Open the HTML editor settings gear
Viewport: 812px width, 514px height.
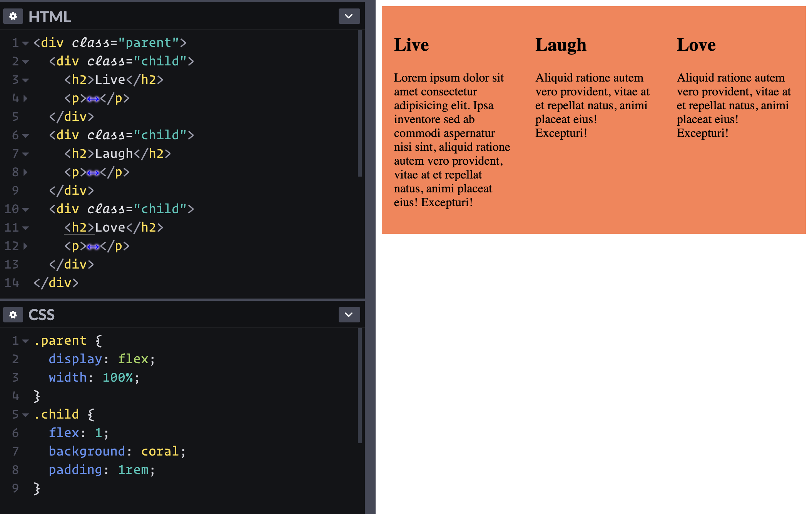pyautogui.click(x=13, y=17)
